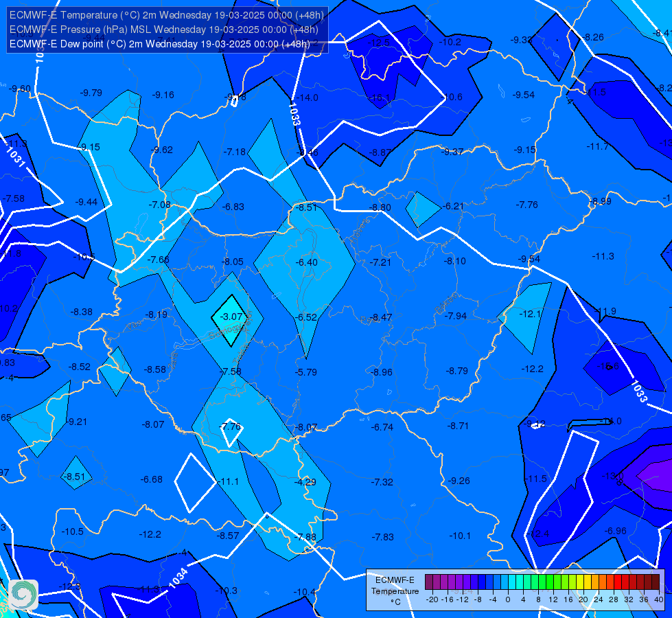
Task: Click the map value -8.79
Action: (x=457, y=371)
